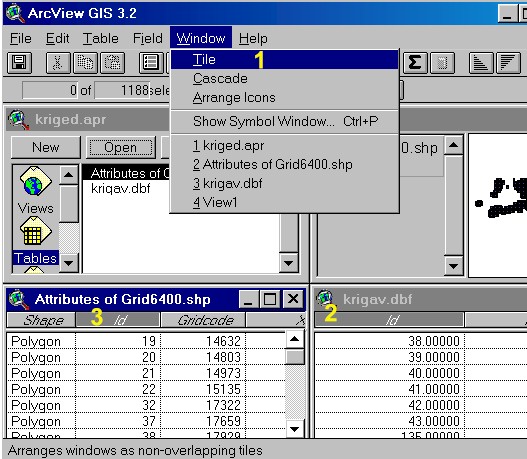527x459 pixels.
Task: Click the kriged.apr project window title bar
Action: (87, 120)
